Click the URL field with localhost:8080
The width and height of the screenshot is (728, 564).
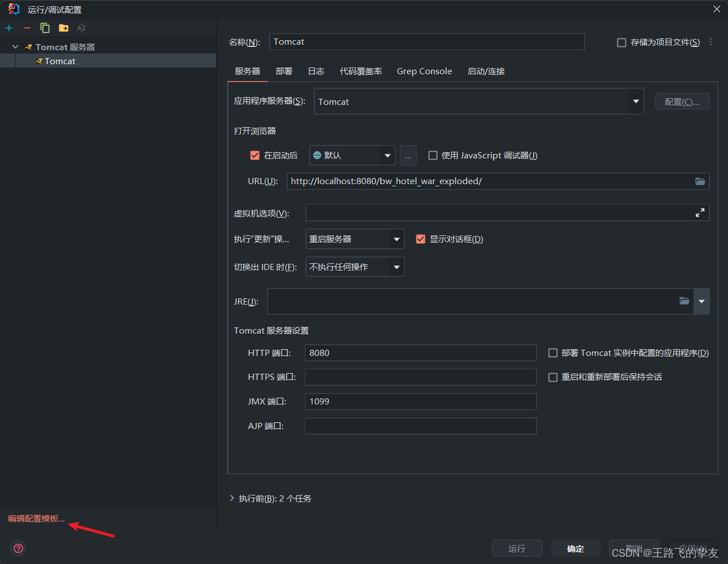tap(498, 181)
